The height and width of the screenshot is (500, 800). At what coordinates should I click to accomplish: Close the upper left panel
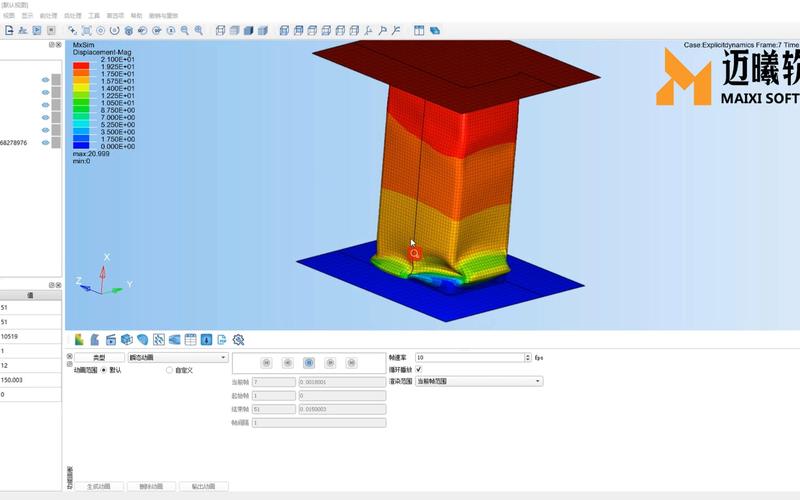tap(59, 45)
